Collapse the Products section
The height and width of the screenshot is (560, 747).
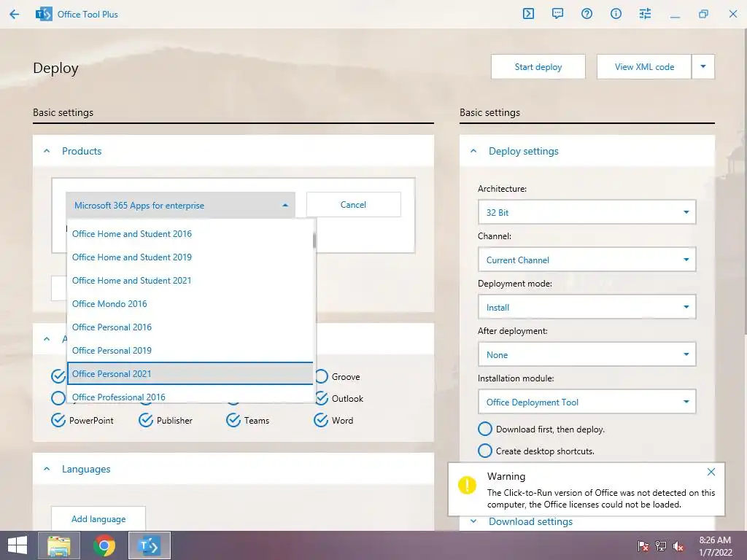(47, 151)
